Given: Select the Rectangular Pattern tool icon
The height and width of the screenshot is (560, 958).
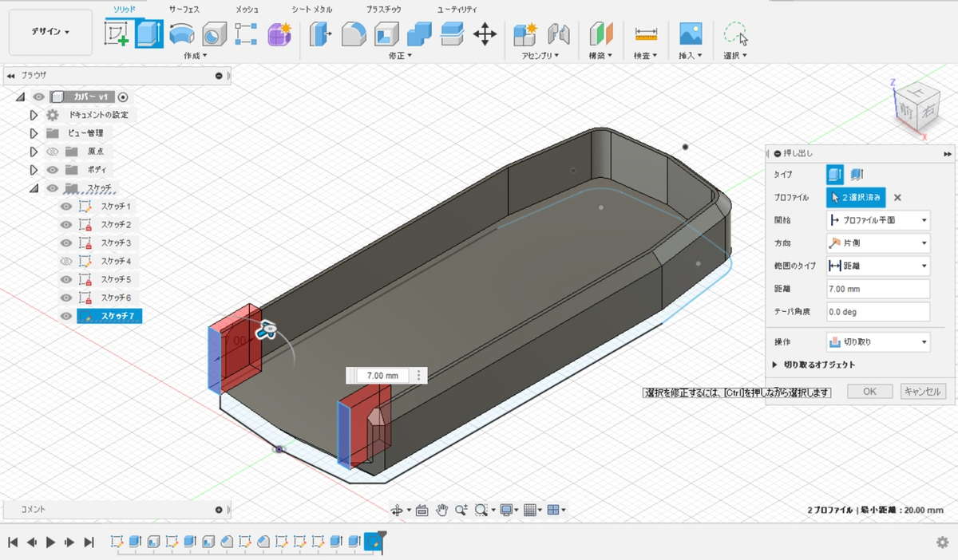Looking at the screenshot, I should [x=245, y=34].
